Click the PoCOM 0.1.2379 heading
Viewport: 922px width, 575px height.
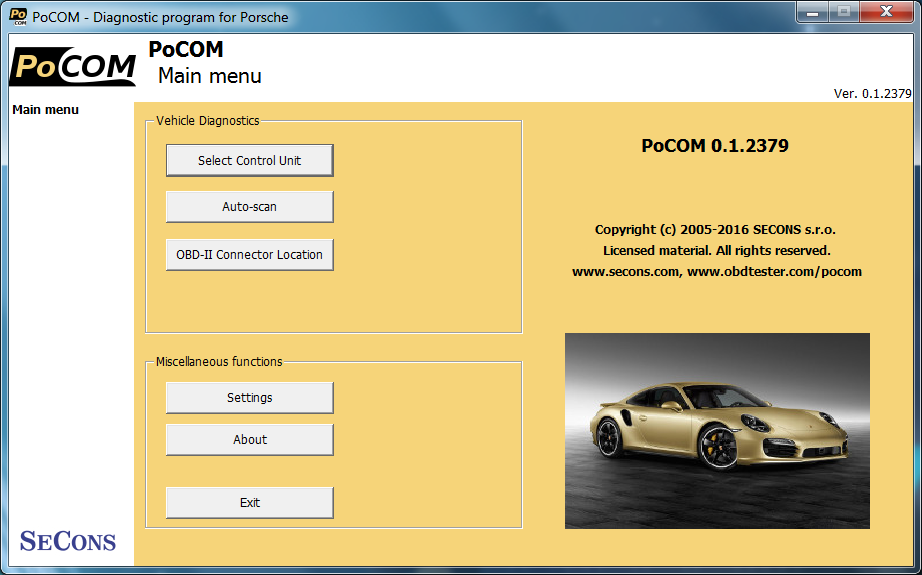point(715,145)
